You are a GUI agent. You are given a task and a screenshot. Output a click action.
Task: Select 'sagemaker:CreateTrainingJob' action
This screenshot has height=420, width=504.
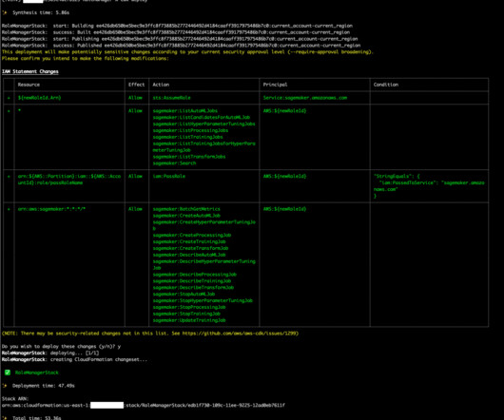[189, 241]
